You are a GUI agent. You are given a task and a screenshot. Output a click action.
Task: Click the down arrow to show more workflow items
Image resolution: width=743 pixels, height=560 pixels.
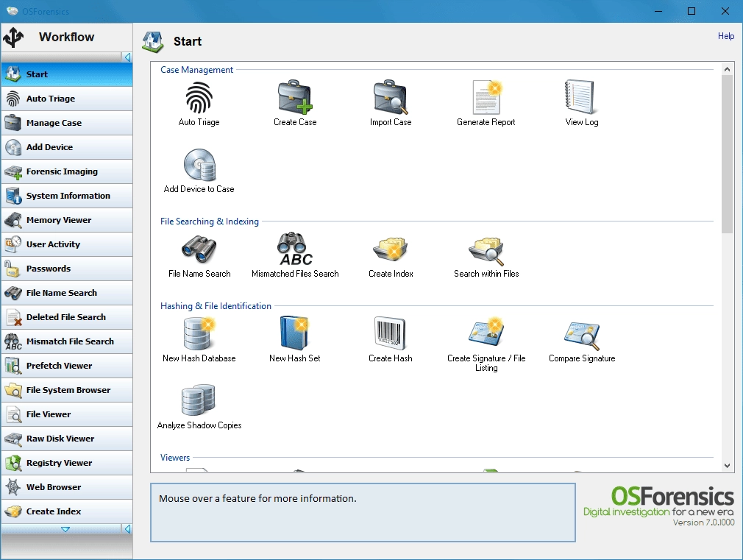[x=65, y=529]
